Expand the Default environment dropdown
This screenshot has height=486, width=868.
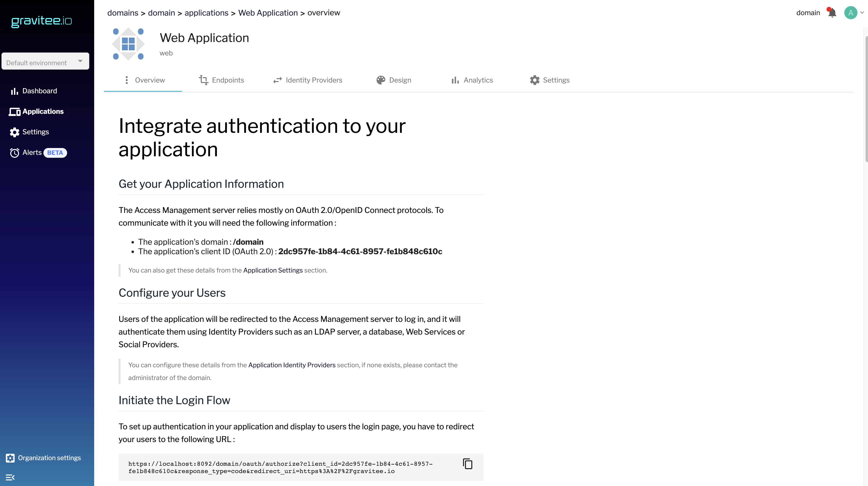[45, 61]
